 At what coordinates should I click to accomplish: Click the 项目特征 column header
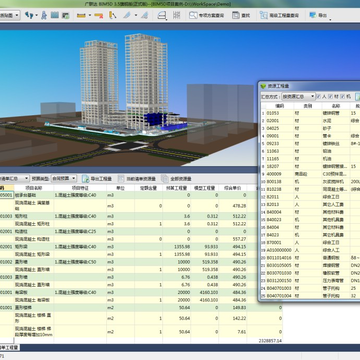(x=80, y=188)
